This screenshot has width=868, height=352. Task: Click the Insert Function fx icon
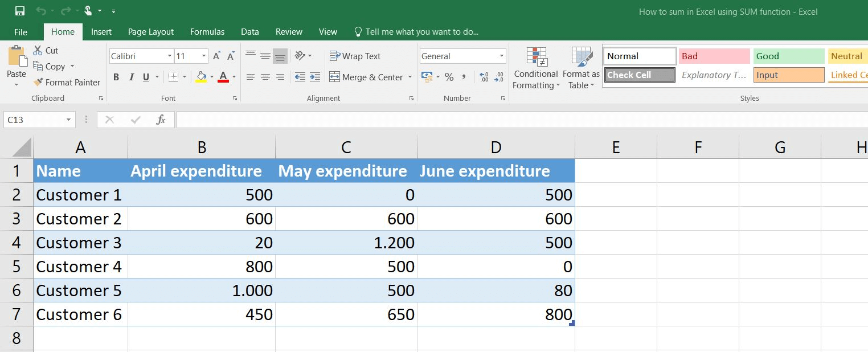click(x=161, y=120)
